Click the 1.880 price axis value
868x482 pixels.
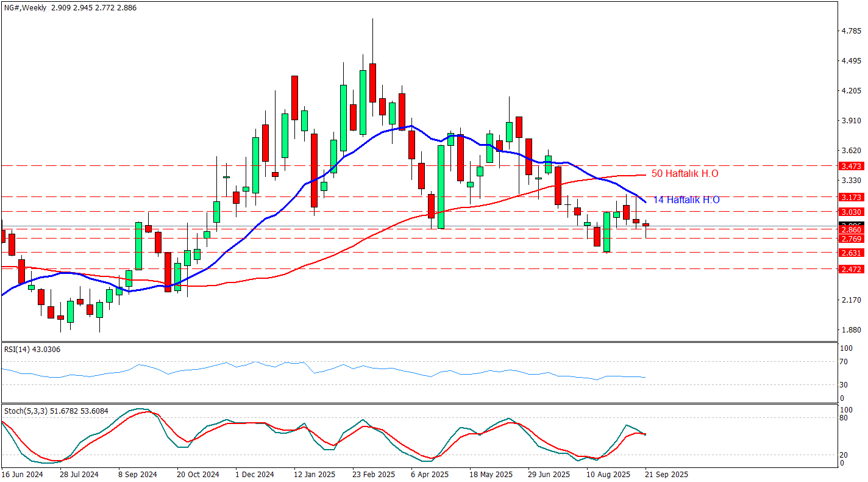tap(850, 330)
